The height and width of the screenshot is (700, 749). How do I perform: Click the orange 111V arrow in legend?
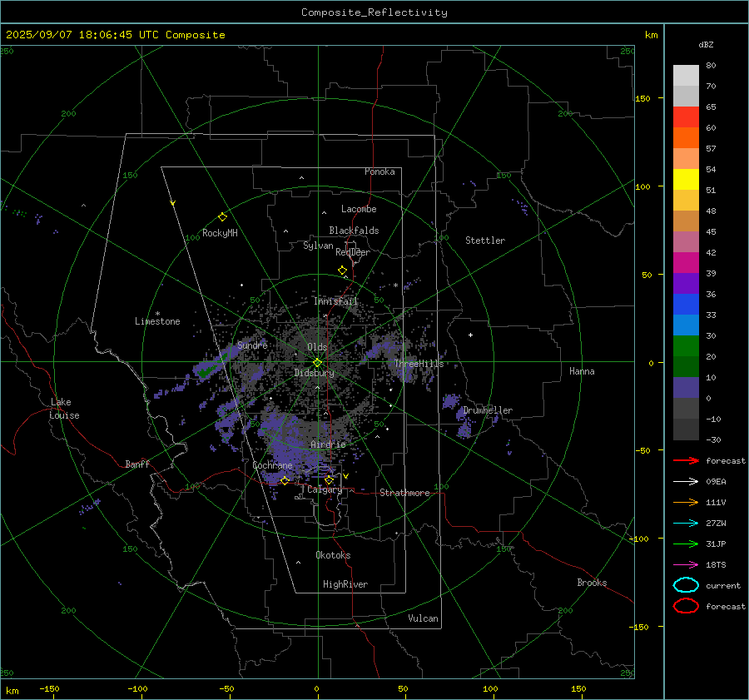click(686, 502)
